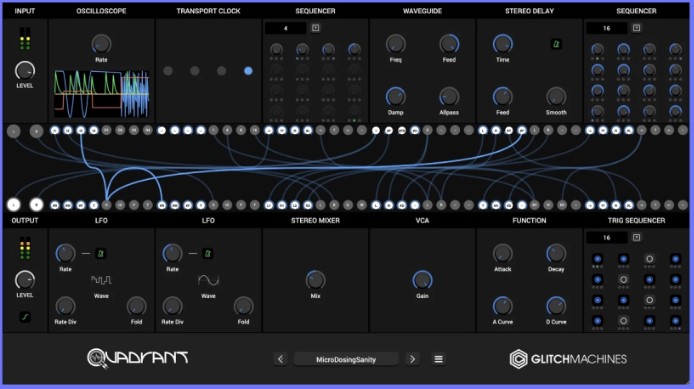
Task: Select the square wave shape icon
Action: pos(101,280)
